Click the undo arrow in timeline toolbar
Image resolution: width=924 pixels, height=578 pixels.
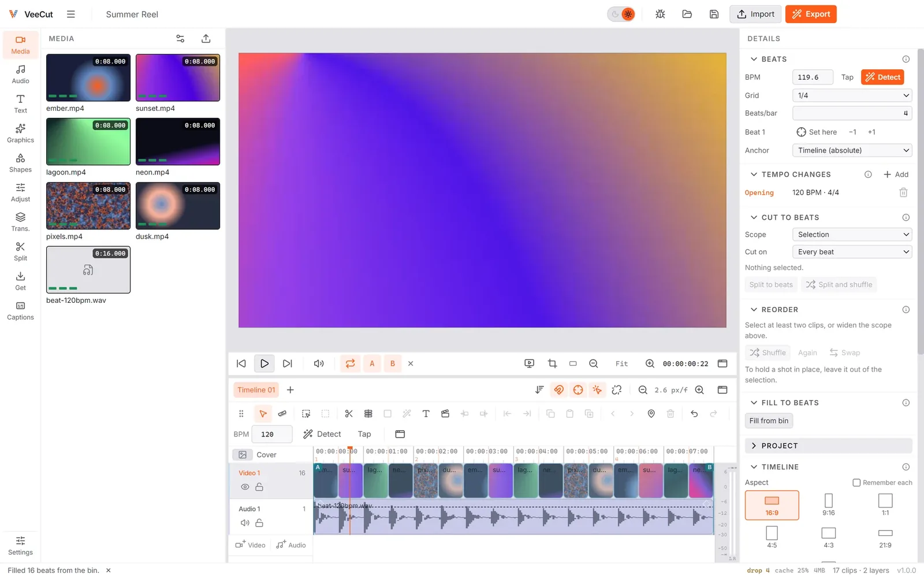click(x=694, y=414)
